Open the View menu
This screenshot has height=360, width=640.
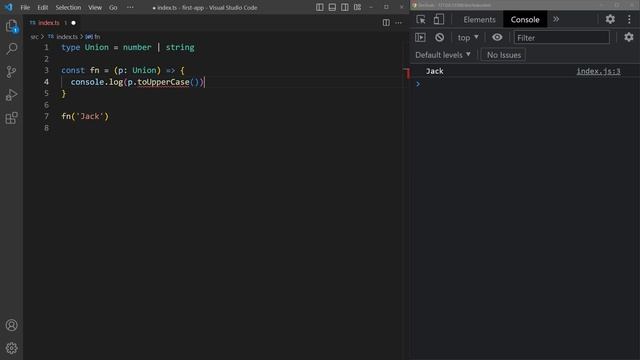pos(95,7)
